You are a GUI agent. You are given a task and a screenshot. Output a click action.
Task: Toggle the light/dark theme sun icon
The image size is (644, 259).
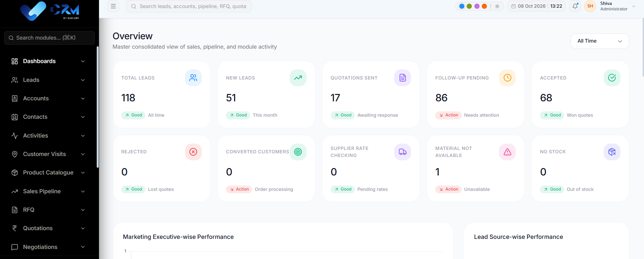click(x=497, y=6)
